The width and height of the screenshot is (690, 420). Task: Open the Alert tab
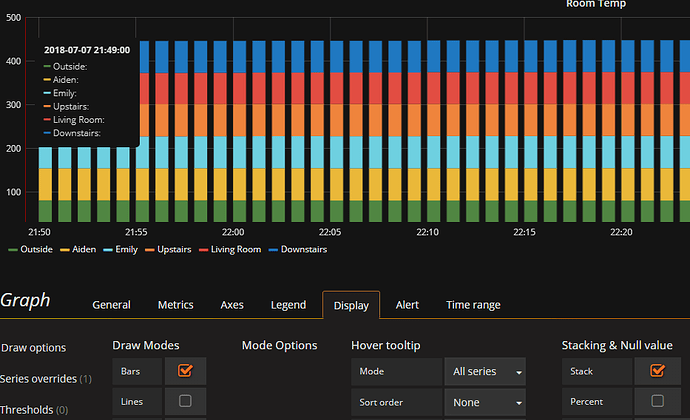[407, 305]
